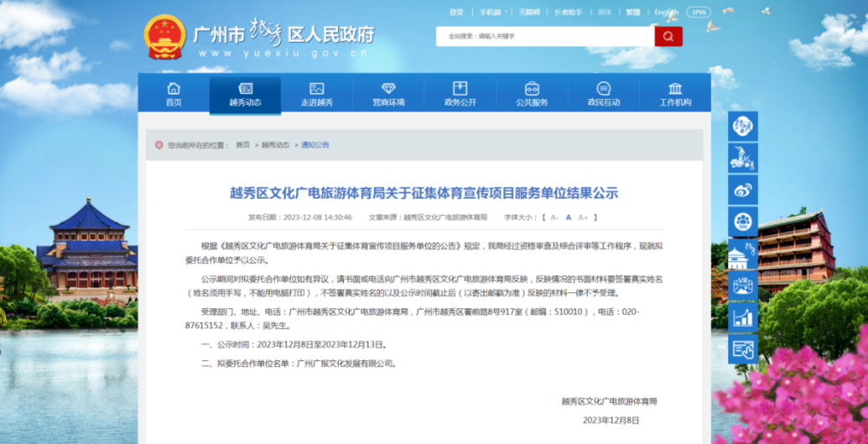Open the 公共服务 navigation item
This screenshot has width=868, height=444.
click(x=532, y=94)
